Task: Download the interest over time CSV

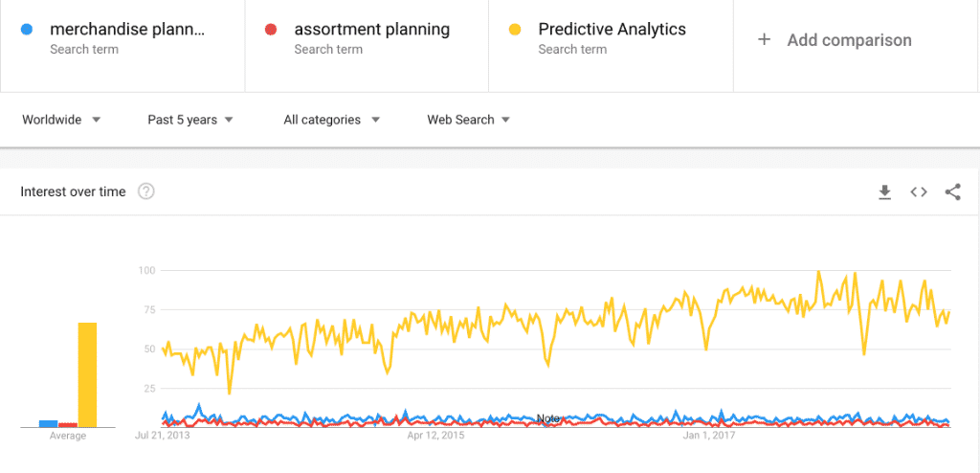Action: [884, 192]
